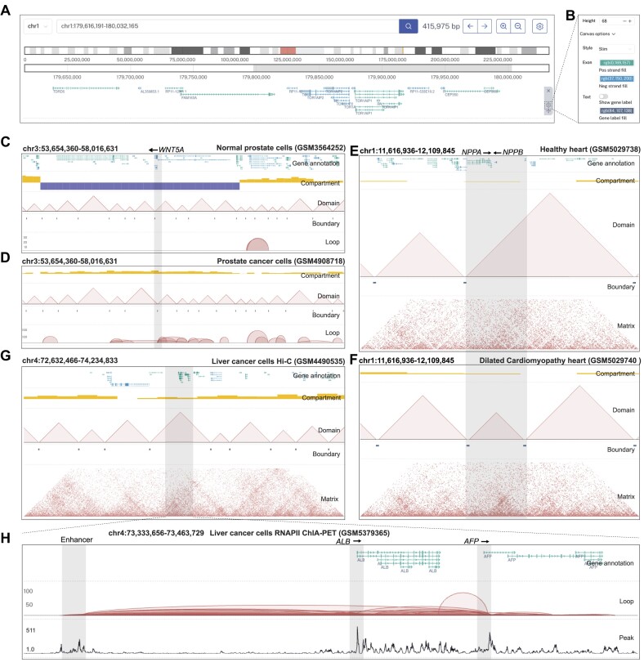644x667 pixels.
Task: Close the gene track with X icon
Action: 548,91
